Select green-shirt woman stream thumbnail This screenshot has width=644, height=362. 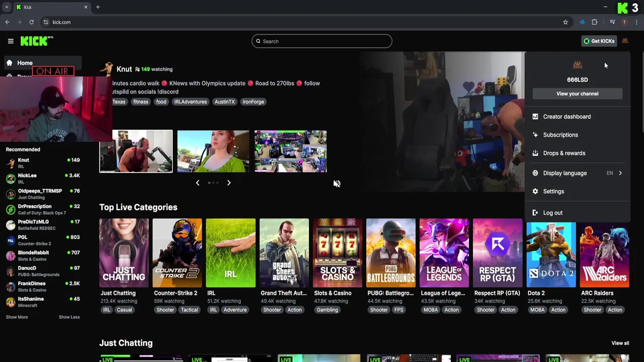(213, 151)
